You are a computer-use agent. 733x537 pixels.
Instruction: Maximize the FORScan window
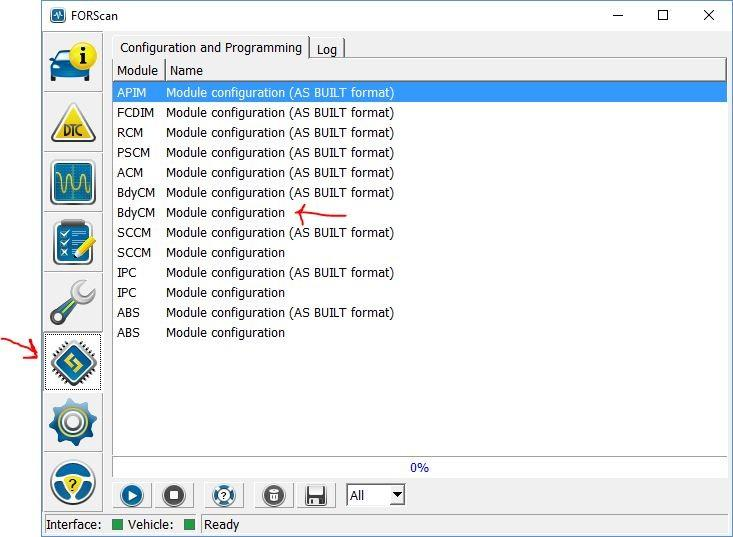click(x=663, y=15)
